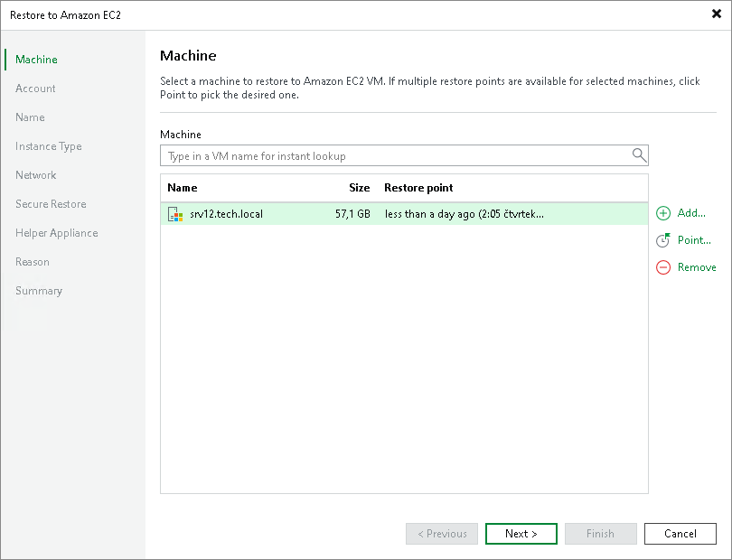Select the Reason step
Screen dimensions: 732x560
33,262
